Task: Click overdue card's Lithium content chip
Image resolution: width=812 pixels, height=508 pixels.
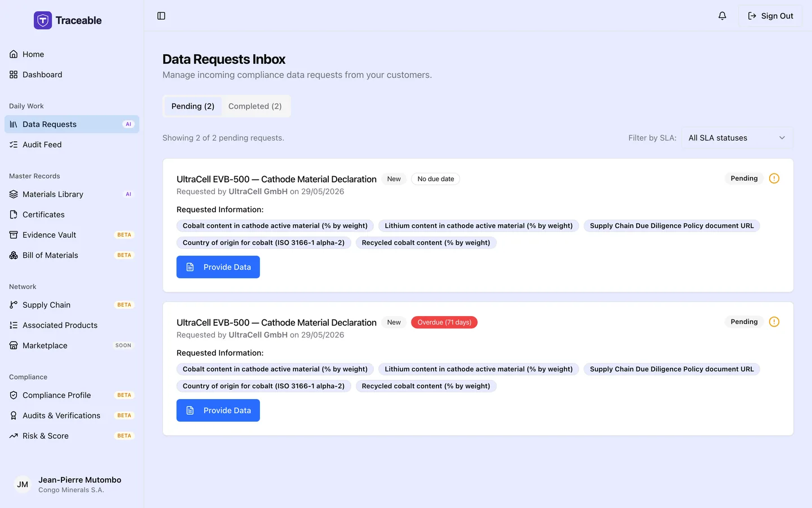Action: (x=479, y=369)
